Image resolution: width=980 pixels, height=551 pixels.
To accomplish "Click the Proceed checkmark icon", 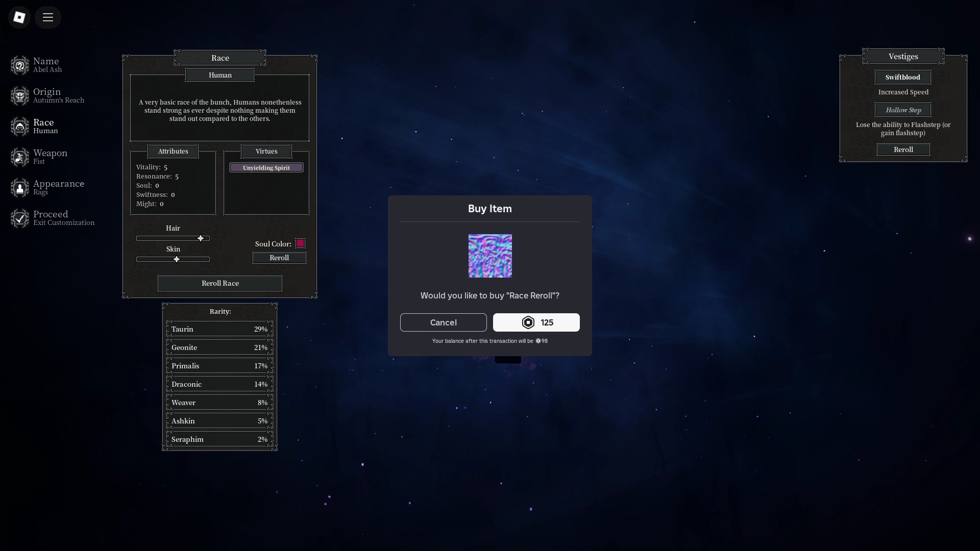I will tap(20, 218).
